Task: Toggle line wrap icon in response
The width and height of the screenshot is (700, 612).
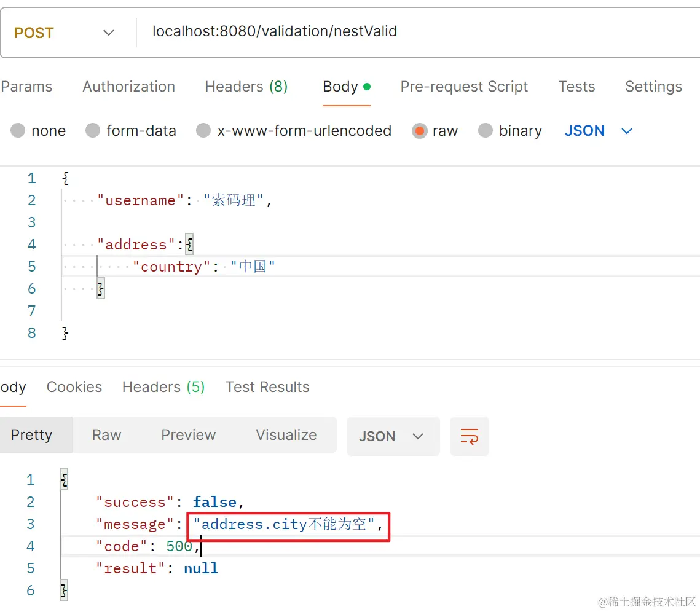Action: click(469, 436)
